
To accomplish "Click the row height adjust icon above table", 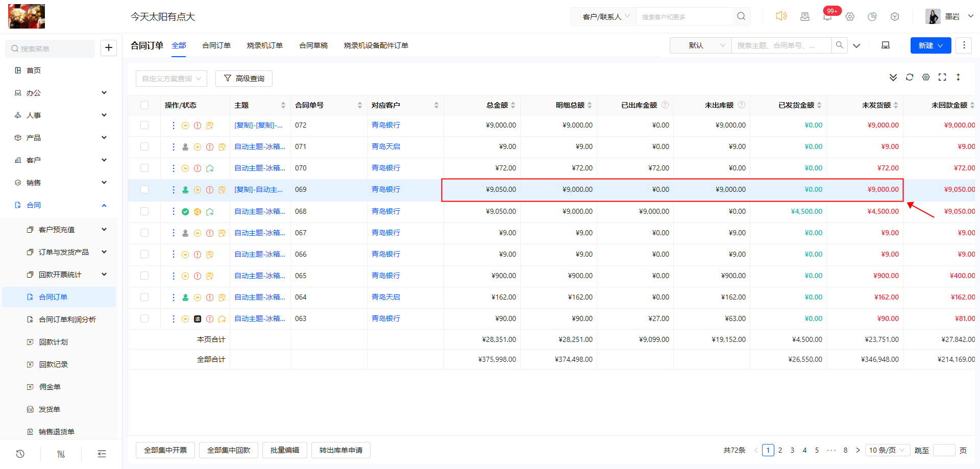I will coord(958,77).
